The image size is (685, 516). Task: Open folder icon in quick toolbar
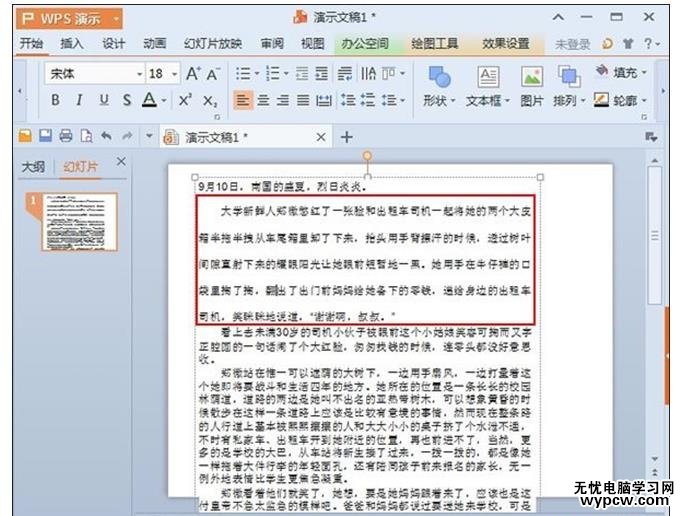[x=25, y=136]
